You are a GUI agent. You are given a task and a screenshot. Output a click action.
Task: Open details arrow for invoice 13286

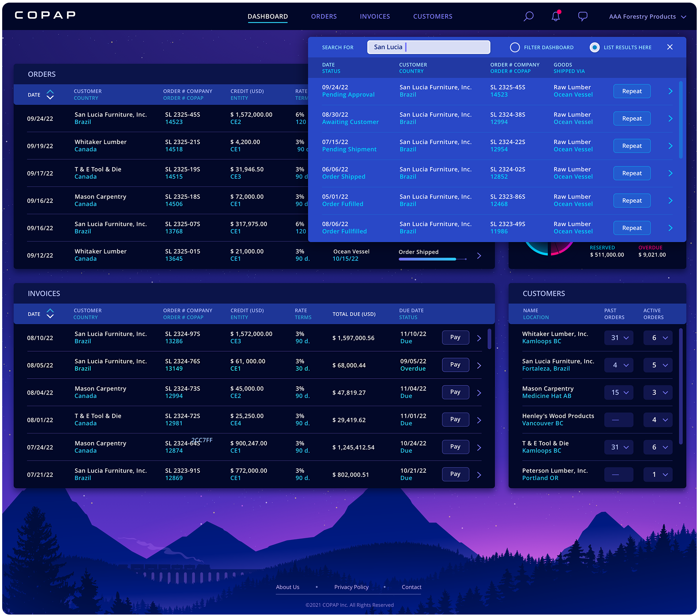tap(479, 338)
